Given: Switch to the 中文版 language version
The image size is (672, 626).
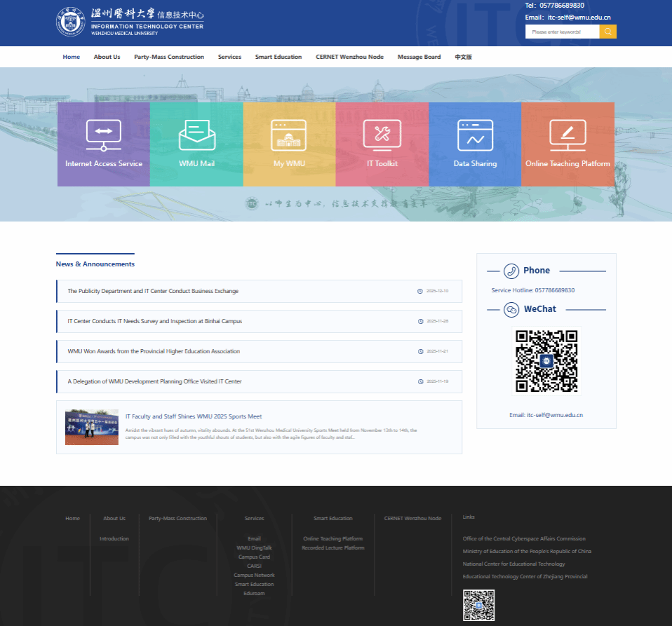Looking at the screenshot, I should [463, 57].
